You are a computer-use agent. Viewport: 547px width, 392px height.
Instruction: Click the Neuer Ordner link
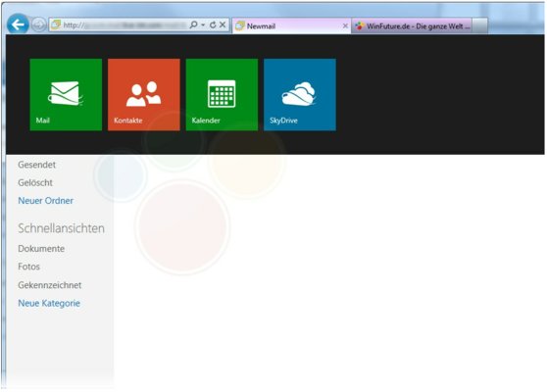click(46, 201)
